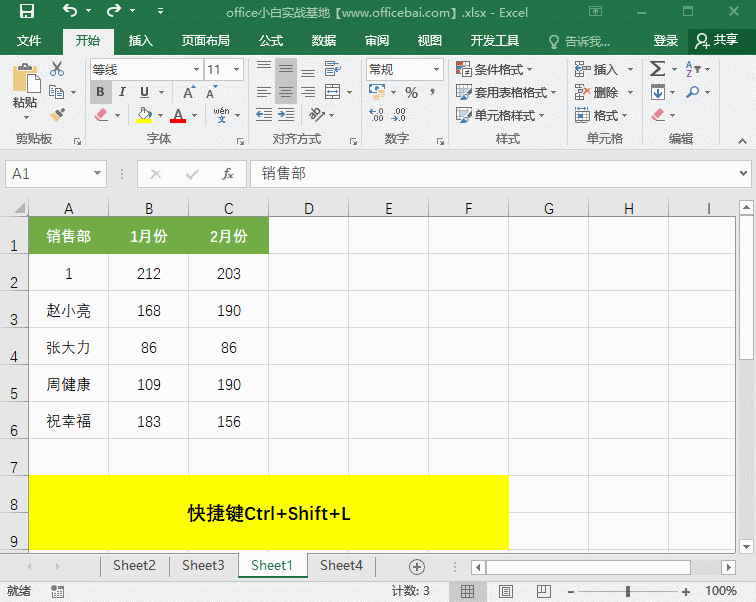Insert AutoSum with the sigma icon

tap(658, 69)
